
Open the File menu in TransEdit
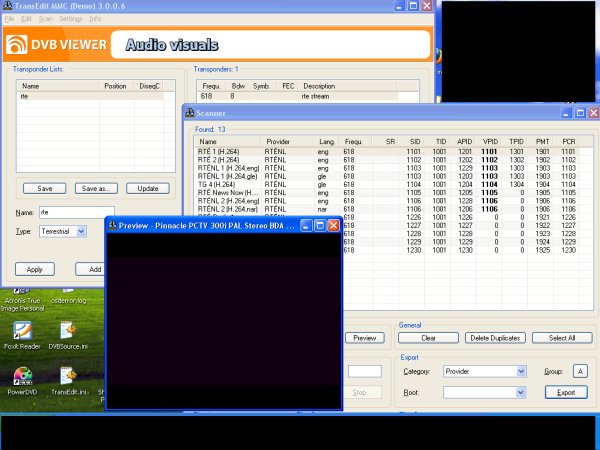pyautogui.click(x=10, y=19)
